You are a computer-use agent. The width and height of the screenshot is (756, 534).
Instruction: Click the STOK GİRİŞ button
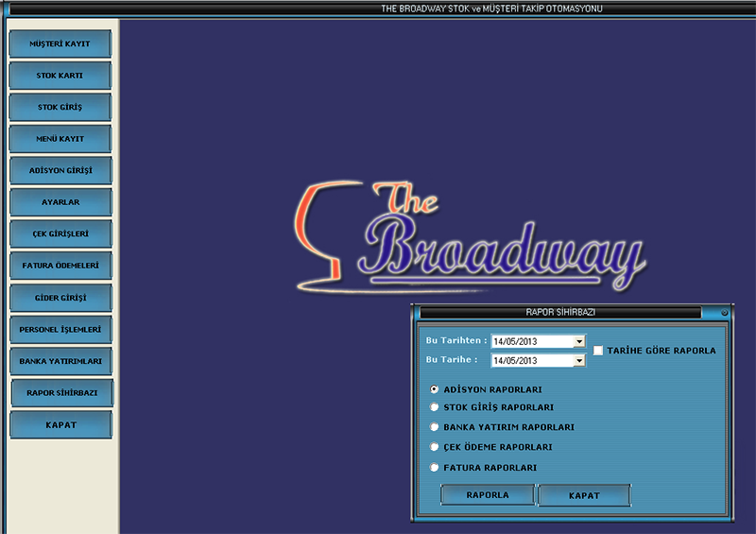pyautogui.click(x=60, y=107)
